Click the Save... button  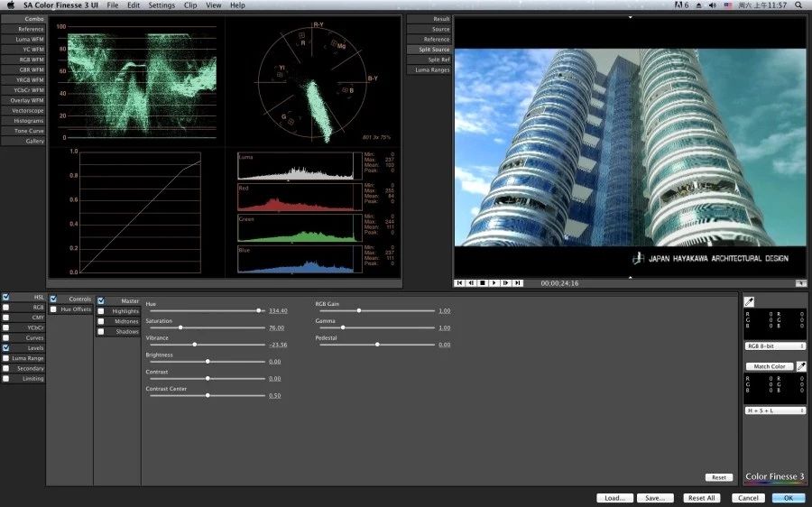coord(655,498)
